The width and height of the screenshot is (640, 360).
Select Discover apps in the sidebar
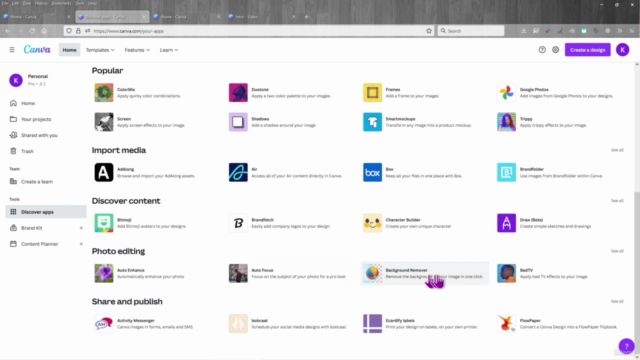click(46, 212)
